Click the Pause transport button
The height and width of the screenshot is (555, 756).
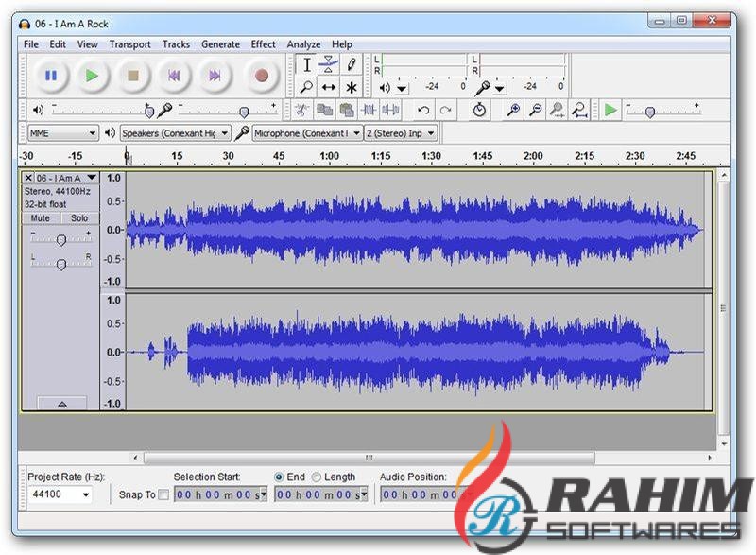tap(51, 75)
